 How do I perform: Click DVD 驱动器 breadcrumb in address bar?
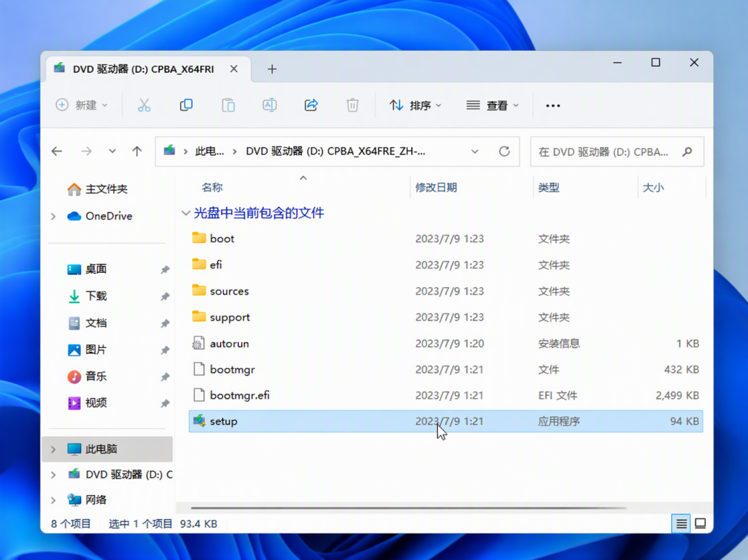click(335, 152)
